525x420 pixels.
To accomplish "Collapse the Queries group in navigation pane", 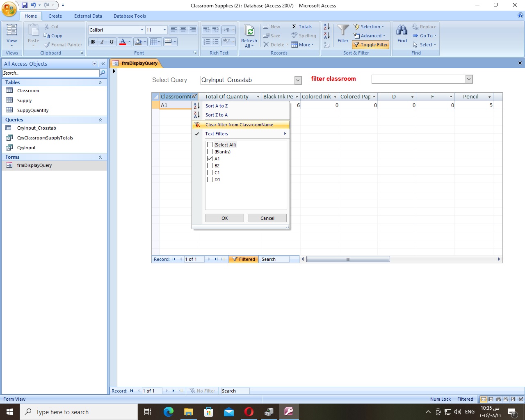I will point(100,120).
